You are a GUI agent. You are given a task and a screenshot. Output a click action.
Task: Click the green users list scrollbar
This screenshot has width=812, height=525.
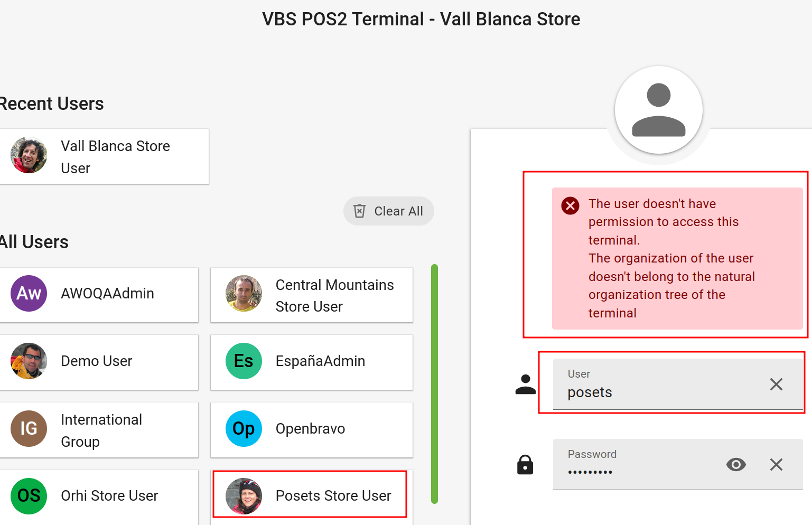coord(434,383)
